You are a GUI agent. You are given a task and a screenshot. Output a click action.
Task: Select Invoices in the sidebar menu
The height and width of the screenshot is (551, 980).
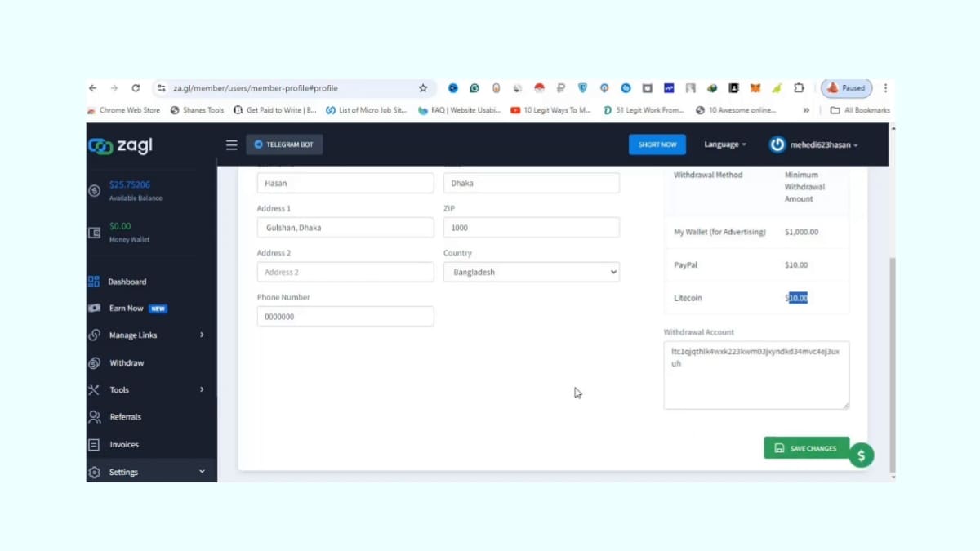click(x=124, y=444)
